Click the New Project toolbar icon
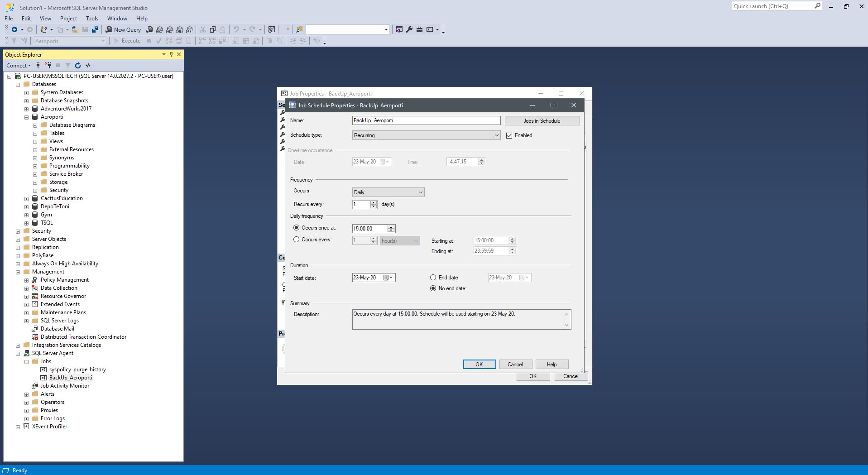Image resolution: width=868 pixels, height=475 pixels. point(44,29)
